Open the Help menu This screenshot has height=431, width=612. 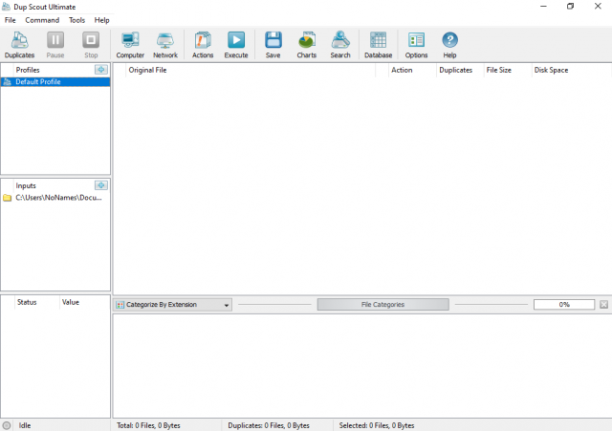point(102,20)
